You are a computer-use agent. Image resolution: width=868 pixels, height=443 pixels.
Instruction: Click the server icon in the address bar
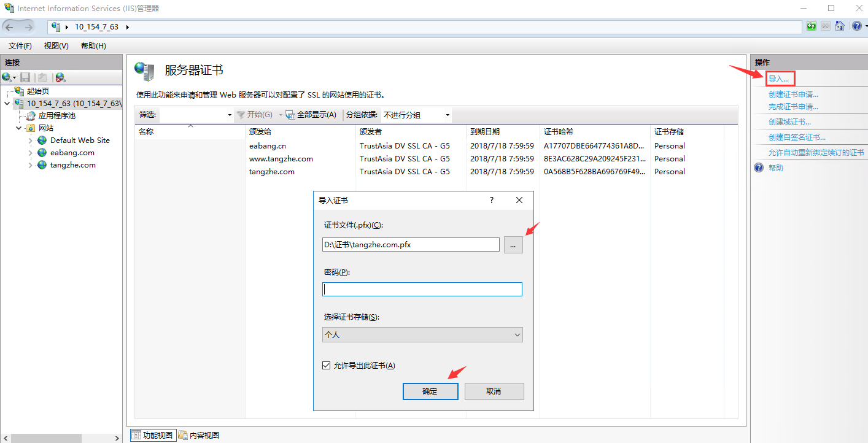56,27
